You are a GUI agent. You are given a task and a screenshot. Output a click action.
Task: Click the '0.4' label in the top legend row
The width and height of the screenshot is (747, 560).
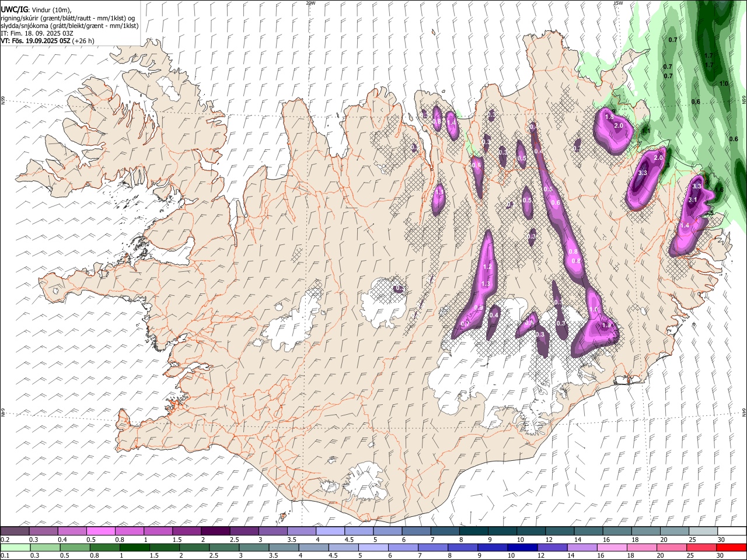click(62, 540)
